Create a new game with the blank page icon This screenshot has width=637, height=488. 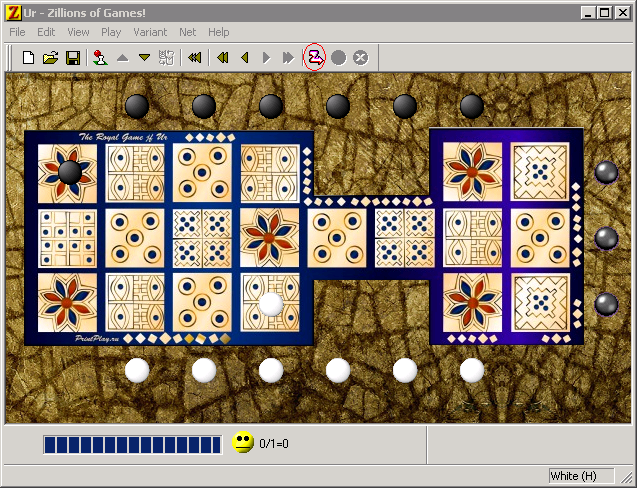(x=28, y=58)
